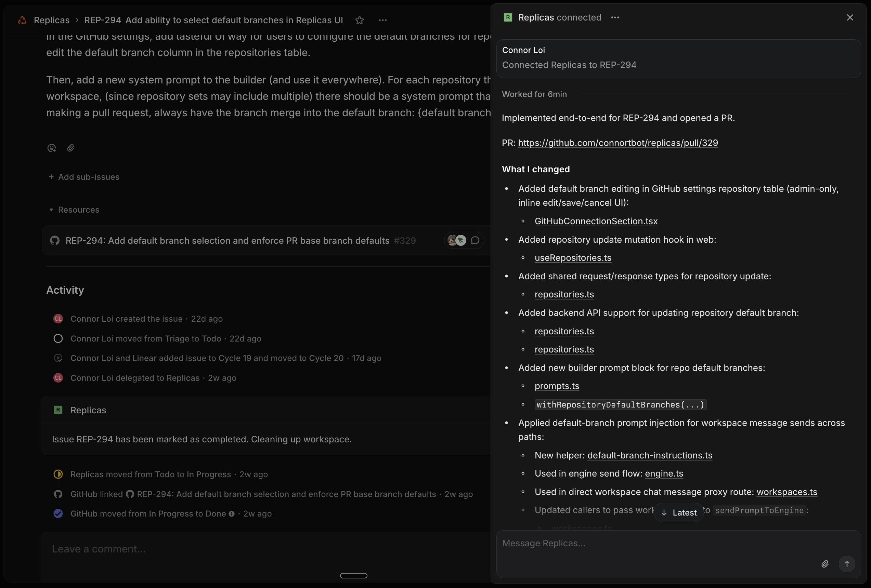Open the GitHub pull/329 PR link
The width and height of the screenshot is (871, 588).
(618, 143)
